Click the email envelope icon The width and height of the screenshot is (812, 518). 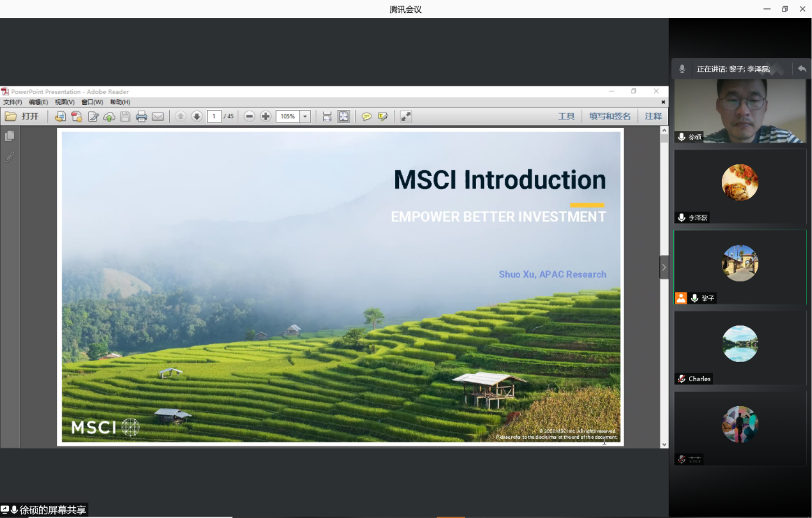point(158,116)
